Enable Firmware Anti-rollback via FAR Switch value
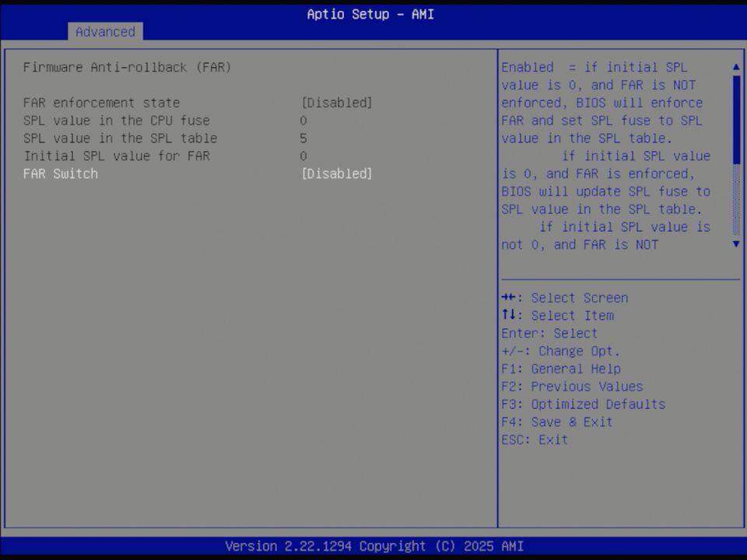The width and height of the screenshot is (747, 560). pyautogui.click(x=337, y=173)
